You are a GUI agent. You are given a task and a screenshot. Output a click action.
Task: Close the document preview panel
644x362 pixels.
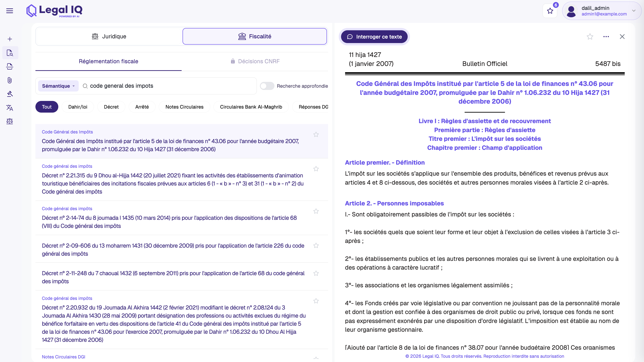[622, 37]
